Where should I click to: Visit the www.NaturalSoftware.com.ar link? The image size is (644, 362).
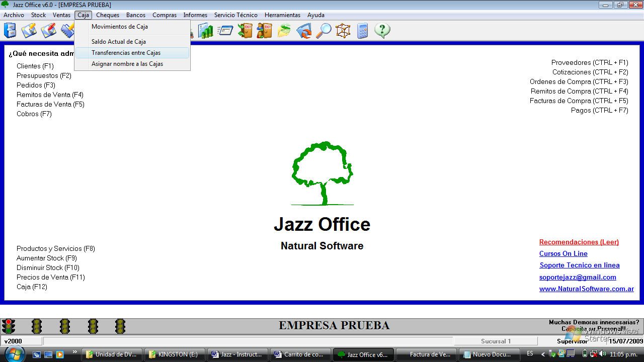tap(587, 289)
